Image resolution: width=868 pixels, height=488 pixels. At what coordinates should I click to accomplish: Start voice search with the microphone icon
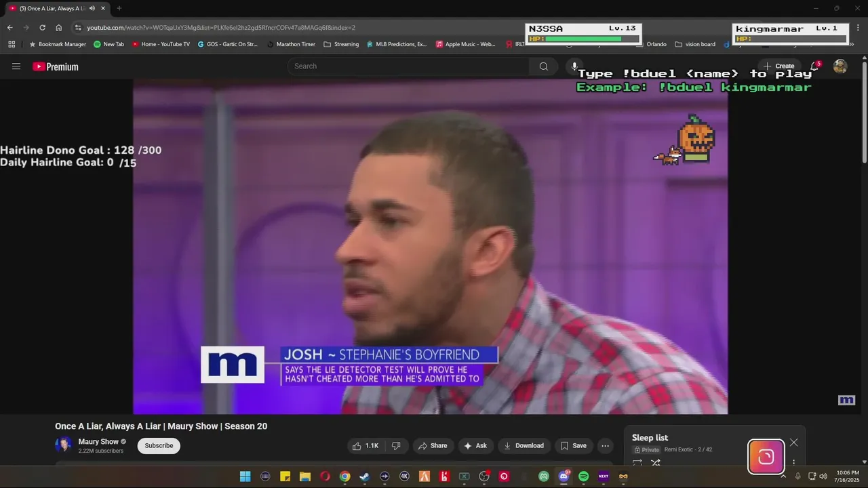[574, 66]
